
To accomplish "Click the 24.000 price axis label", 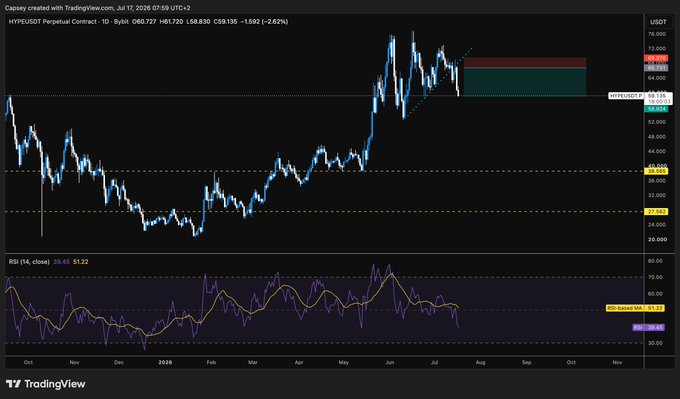I will point(657,225).
